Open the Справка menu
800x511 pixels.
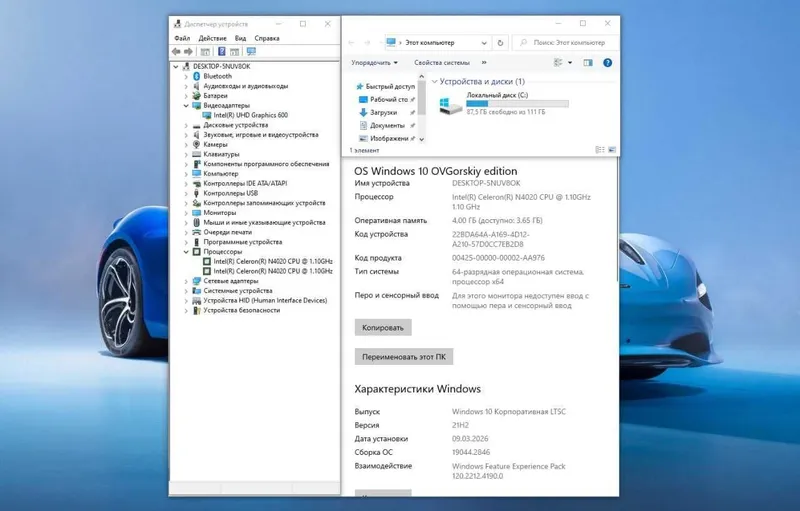tap(267, 38)
